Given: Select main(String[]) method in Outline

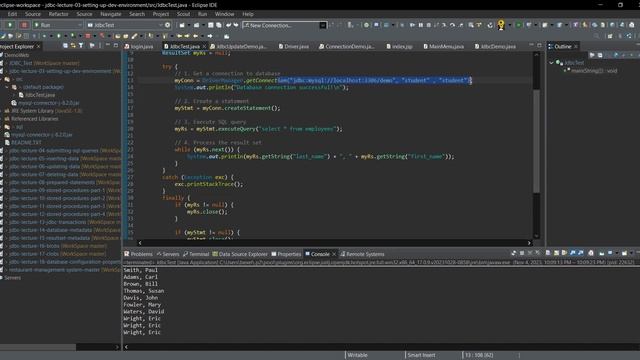Looking at the screenshot, I should pos(591,71).
